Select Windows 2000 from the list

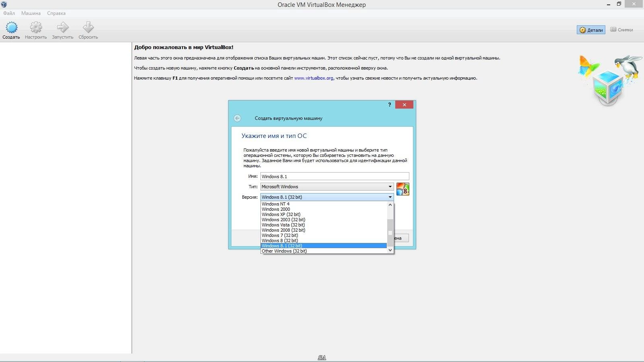[x=324, y=209]
